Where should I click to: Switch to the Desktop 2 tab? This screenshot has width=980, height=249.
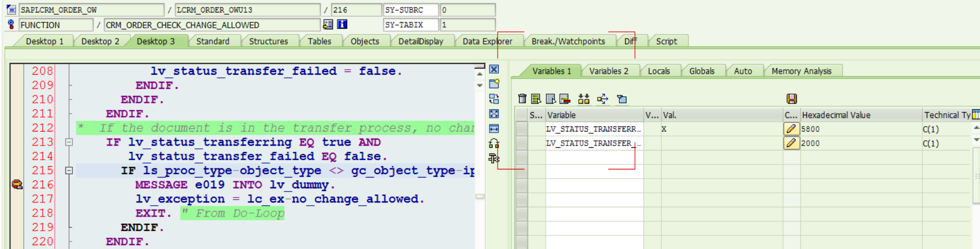tap(101, 41)
